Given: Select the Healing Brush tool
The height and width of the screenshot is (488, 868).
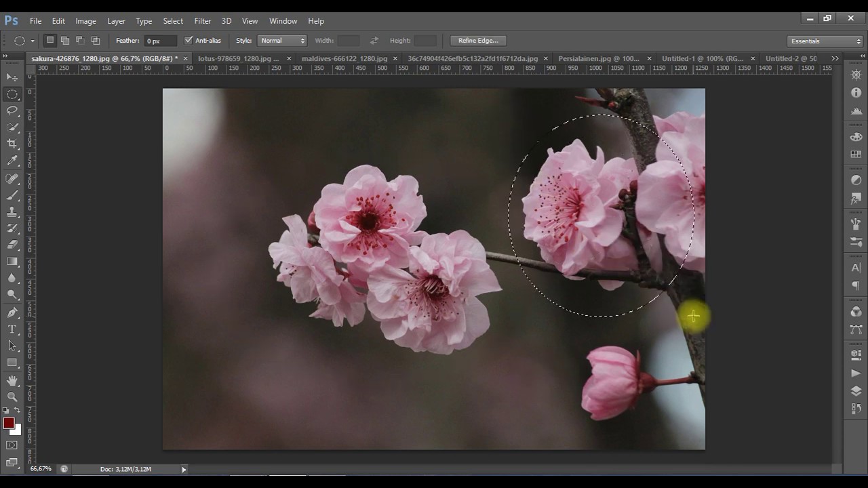Looking at the screenshot, I should (x=12, y=179).
